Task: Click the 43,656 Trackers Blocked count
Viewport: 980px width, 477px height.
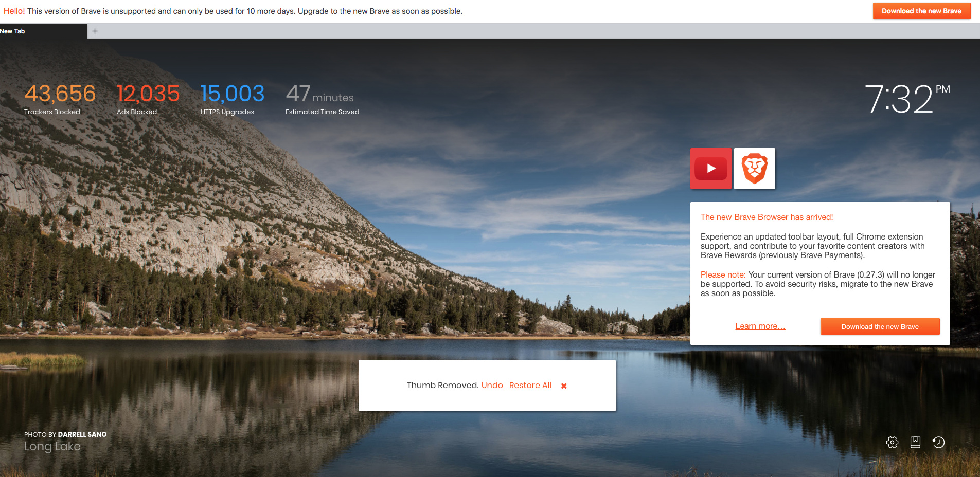Action: click(x=60, y=94)
